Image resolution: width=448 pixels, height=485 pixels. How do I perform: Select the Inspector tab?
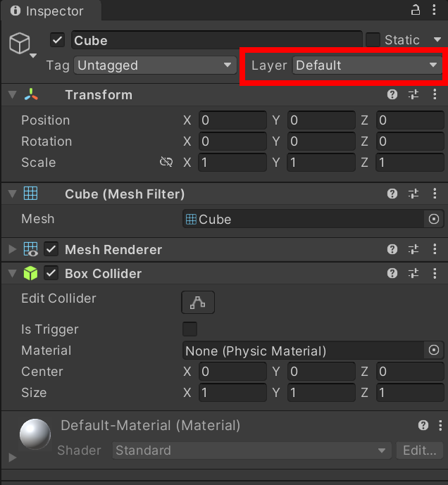coord(51,11)
